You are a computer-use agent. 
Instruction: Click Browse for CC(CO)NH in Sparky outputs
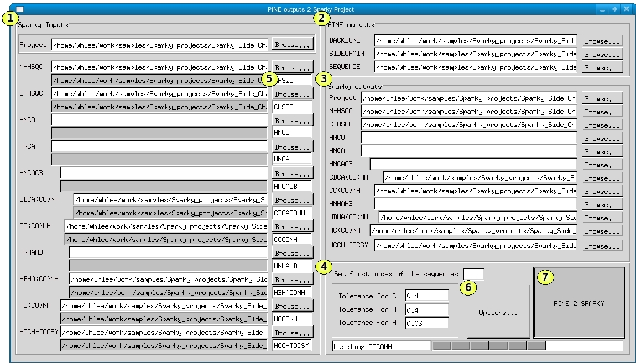point(602,191)
